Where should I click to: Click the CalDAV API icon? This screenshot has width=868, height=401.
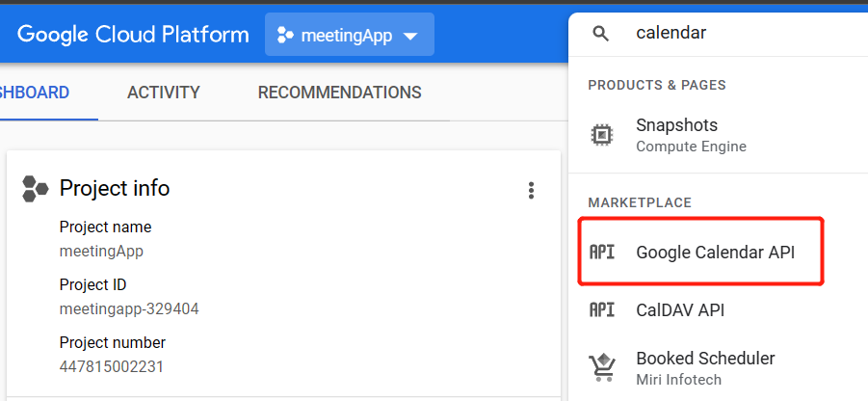(x=602, y=310)
